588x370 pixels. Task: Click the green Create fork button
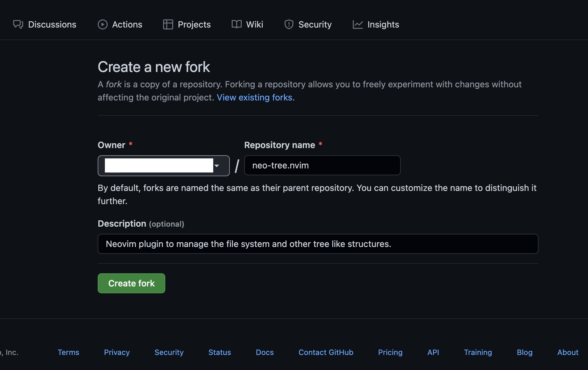132,283
